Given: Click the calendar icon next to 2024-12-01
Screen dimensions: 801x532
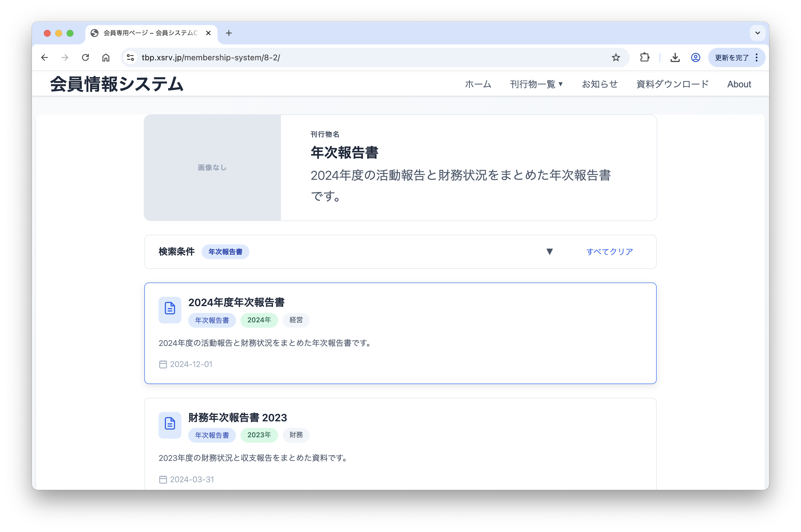Looking at the screenshot, I should pyautogui.click(x=163, y=364).
